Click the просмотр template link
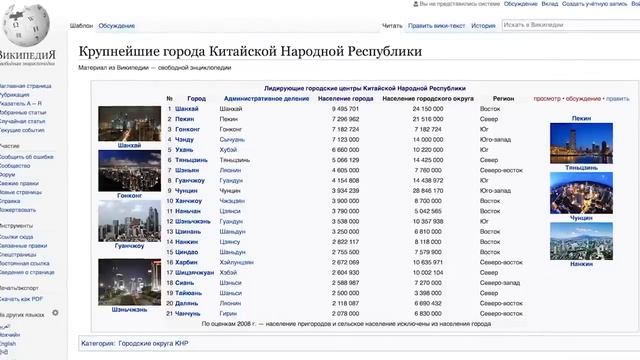The width and height of the screenshot is (640, 360). click(x=547, y=99)
